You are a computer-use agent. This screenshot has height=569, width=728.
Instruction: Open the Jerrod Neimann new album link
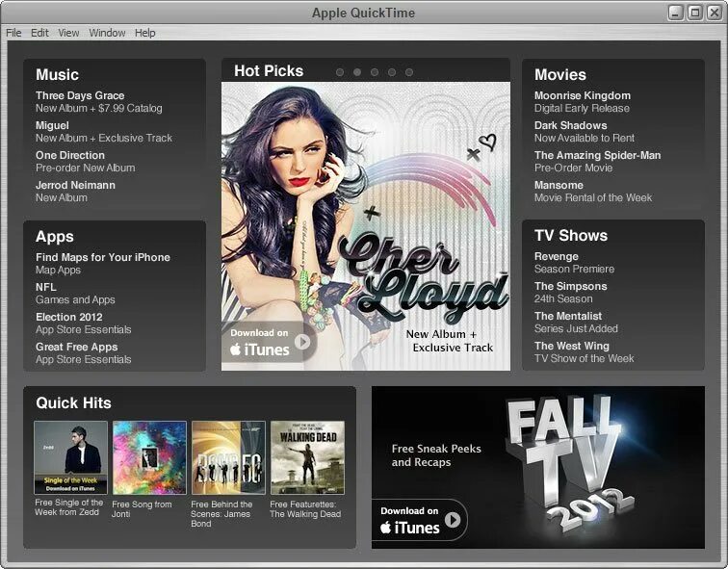coord(76,192)
